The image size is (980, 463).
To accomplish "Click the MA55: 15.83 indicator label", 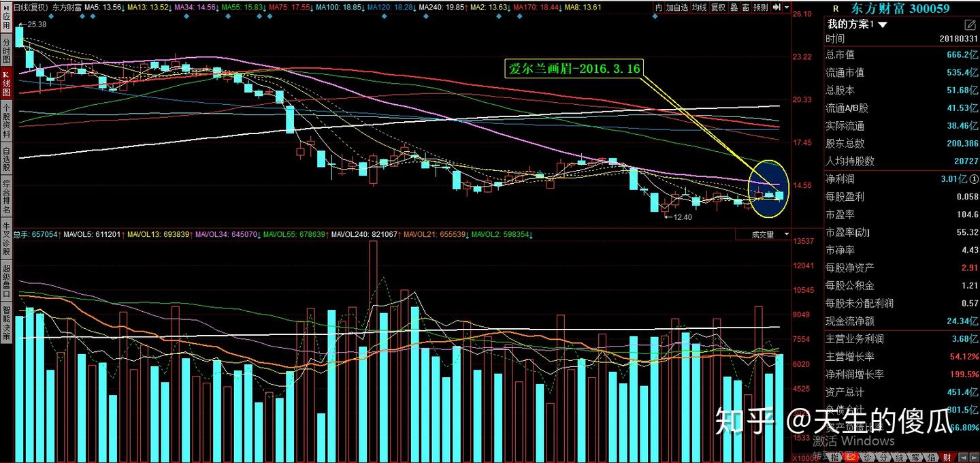I will pyautogui.click(x=244, y=7).
